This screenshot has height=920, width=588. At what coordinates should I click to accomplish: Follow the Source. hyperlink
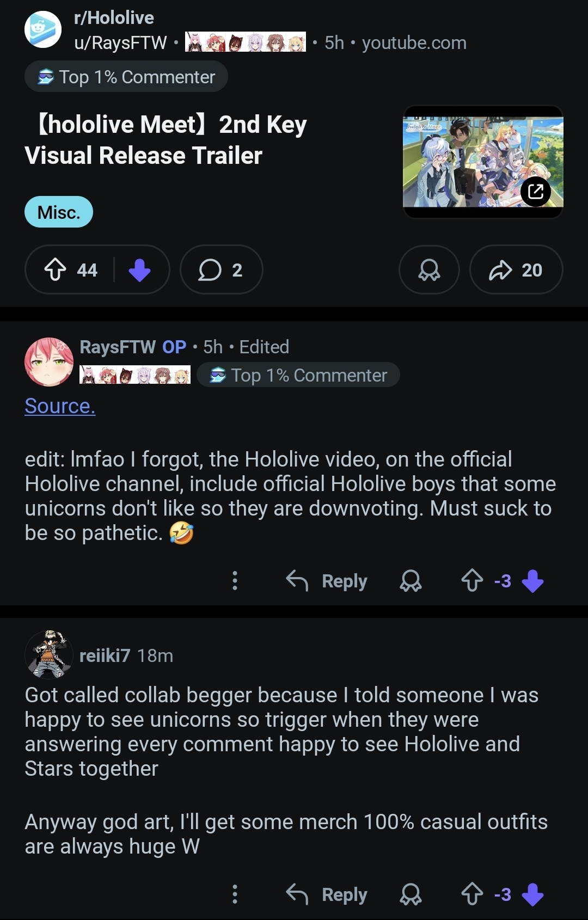coord(60,406)
